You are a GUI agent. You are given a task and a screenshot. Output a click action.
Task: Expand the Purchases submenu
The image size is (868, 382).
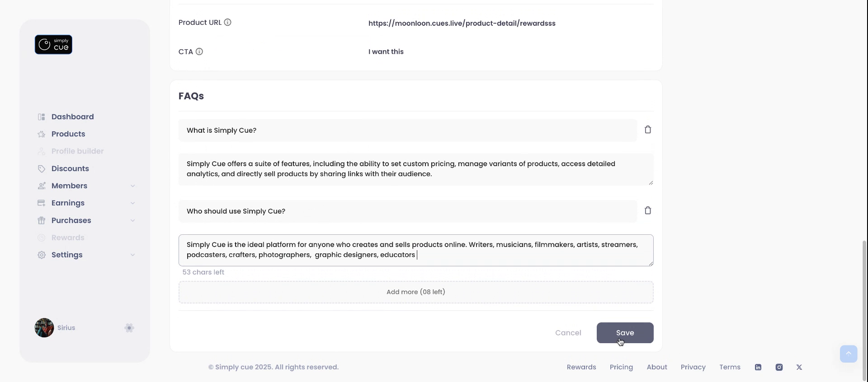(133, 221)
